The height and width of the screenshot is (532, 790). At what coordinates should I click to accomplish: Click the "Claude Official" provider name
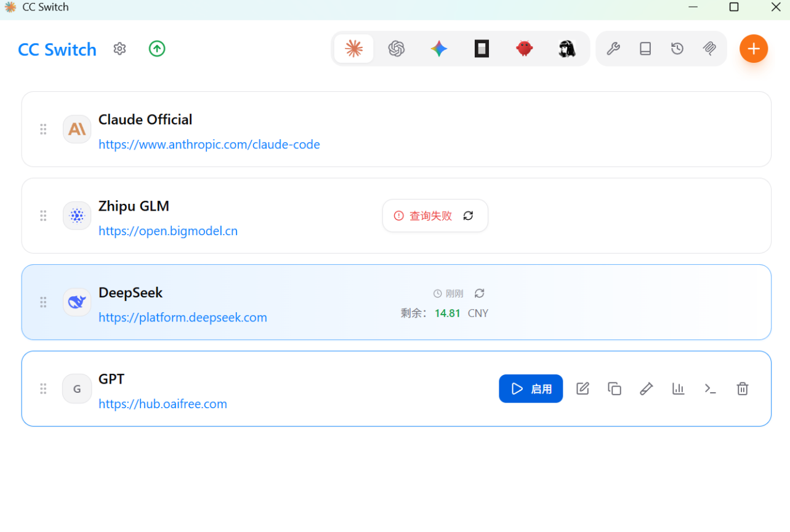coord(145,119)
